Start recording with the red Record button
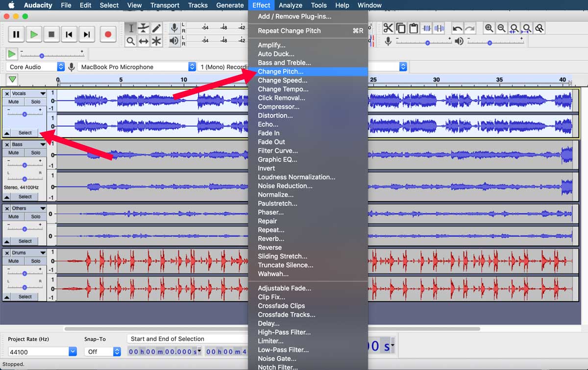Screen dimensions: 588x370 (108, 34)
